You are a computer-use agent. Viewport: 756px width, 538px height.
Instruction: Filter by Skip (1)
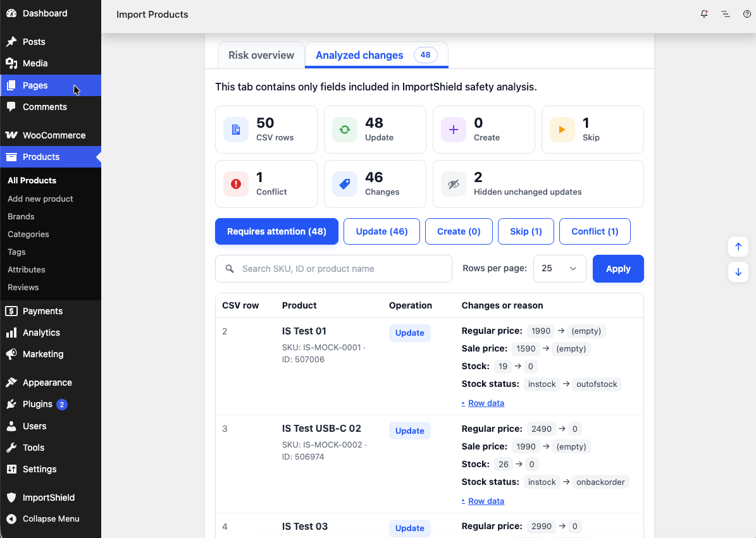[526, 231]
